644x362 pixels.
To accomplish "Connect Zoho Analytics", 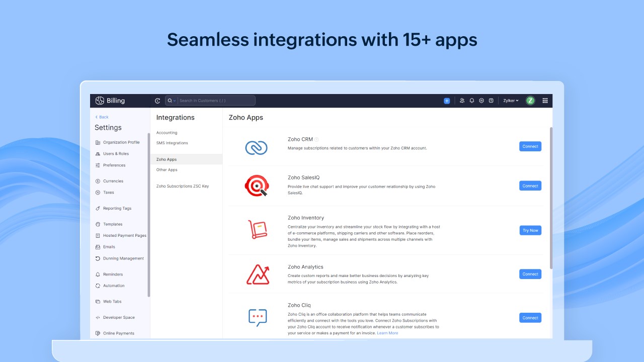I will coord(530,274).
